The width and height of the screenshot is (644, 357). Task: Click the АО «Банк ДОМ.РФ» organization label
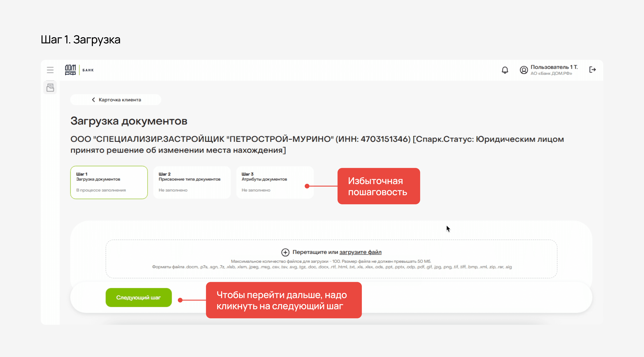551,73
